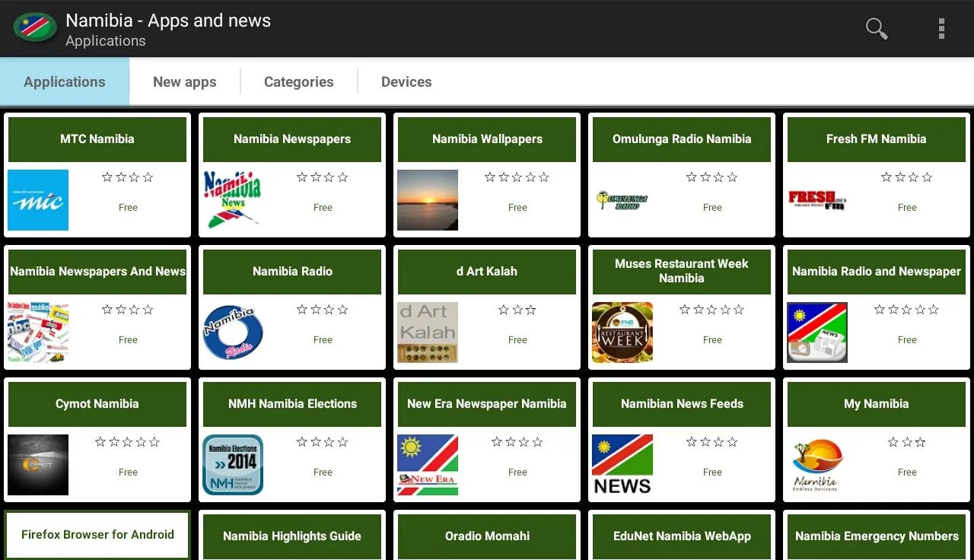Click Free label under d Art Kalah
This screenshot has height=560, width=974.
point(517,339)
